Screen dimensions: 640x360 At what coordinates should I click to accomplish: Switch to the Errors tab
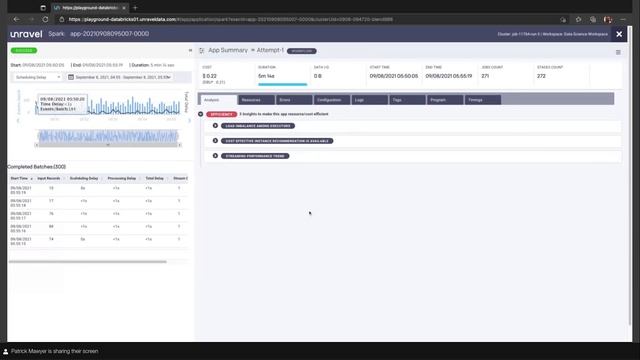click(x=294, y=100)
